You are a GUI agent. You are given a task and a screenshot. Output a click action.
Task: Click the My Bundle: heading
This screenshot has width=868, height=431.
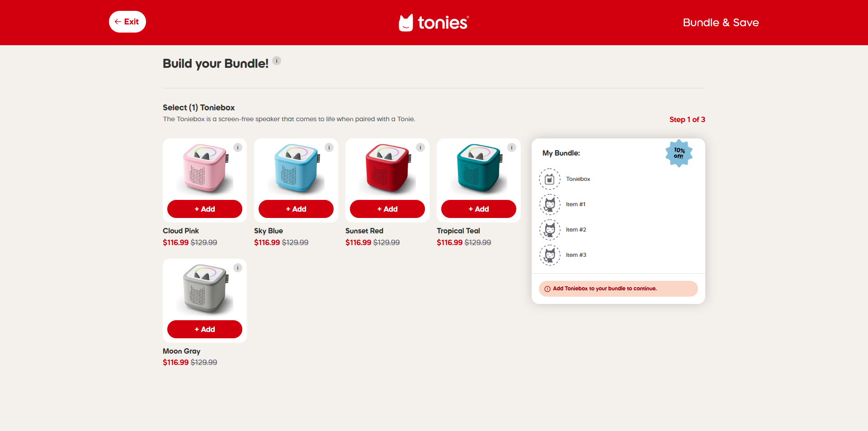point(561,153)
